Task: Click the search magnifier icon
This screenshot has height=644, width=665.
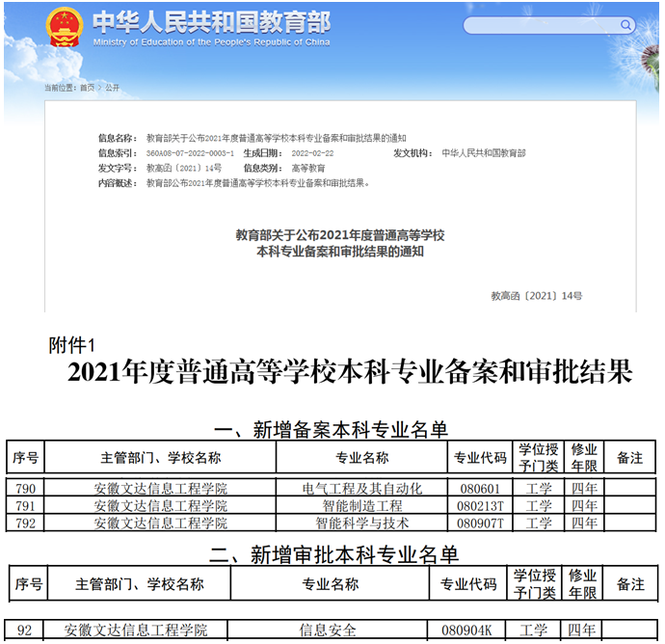Action: pos(625,25)
